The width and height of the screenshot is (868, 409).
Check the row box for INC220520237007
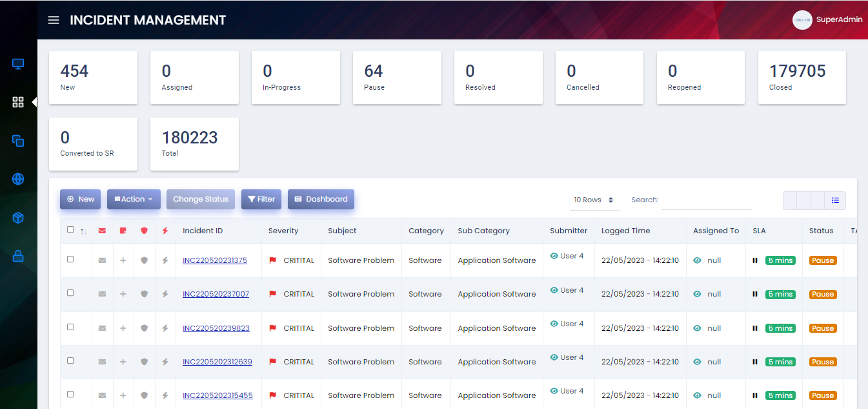70,293
